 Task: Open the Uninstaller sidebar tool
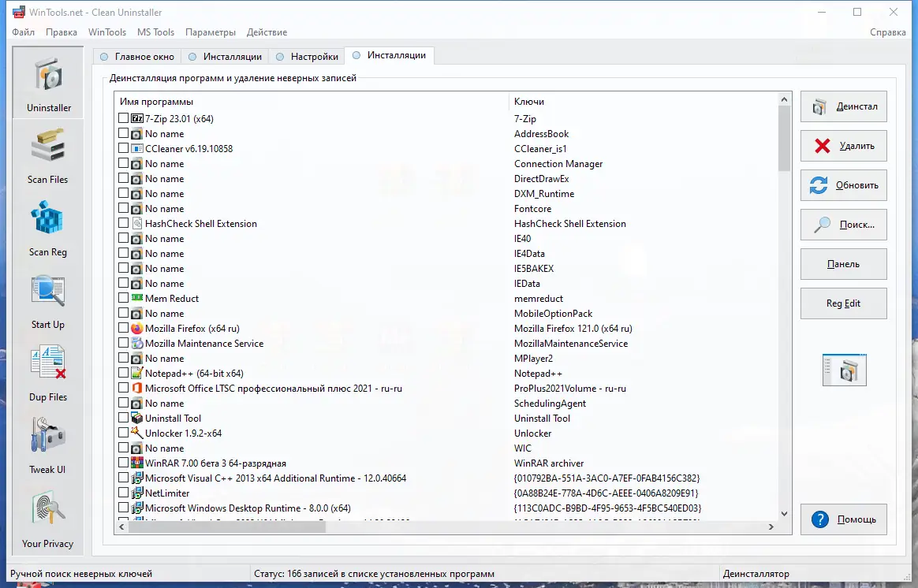coord(48,83)
